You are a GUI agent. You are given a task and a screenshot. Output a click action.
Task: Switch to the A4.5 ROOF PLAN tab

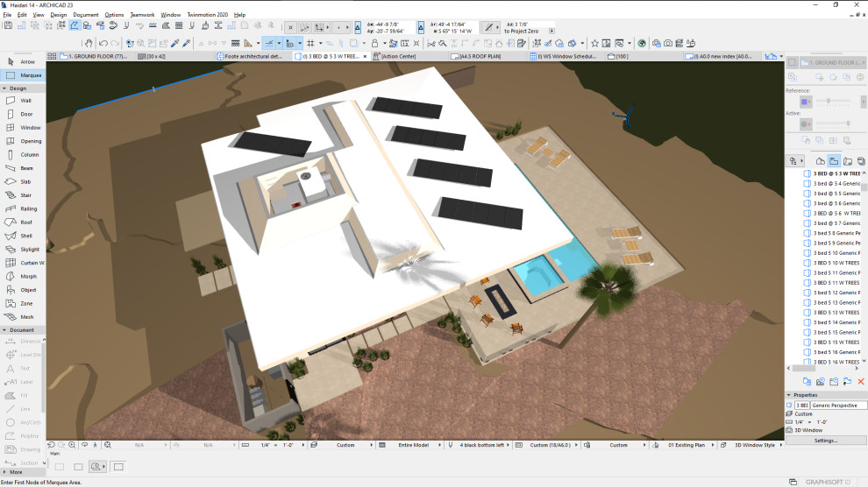tap(480, 56)
